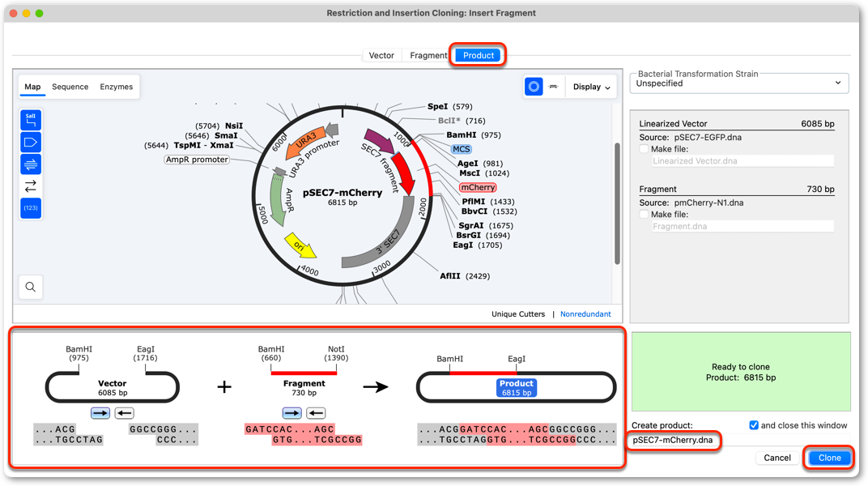Click the NsiI (5704) enzyme label

(219, 126)
